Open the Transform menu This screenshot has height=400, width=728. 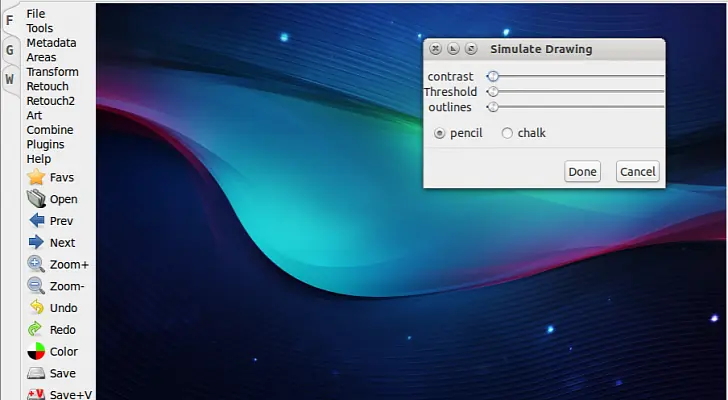(52, 72)
